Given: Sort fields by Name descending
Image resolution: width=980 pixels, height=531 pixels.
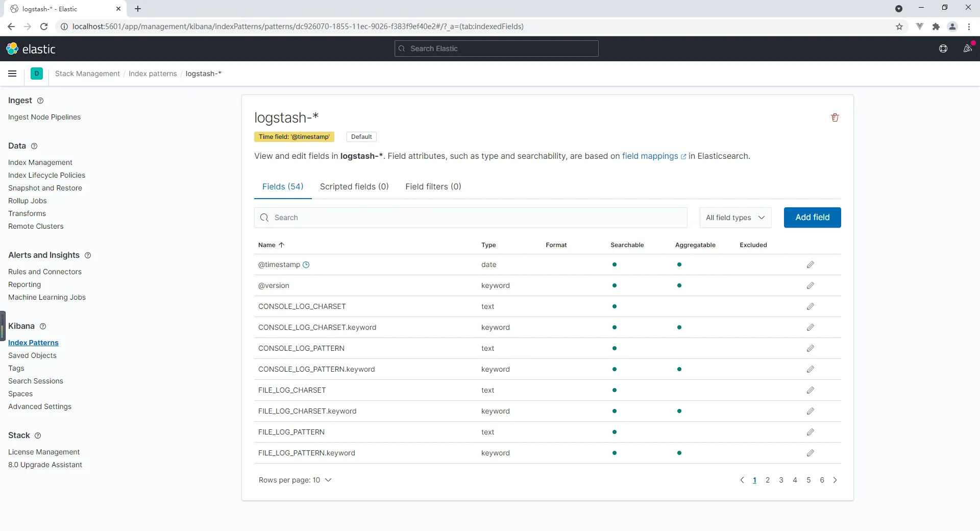Looking at the screenshot, I should pos(271,245).
